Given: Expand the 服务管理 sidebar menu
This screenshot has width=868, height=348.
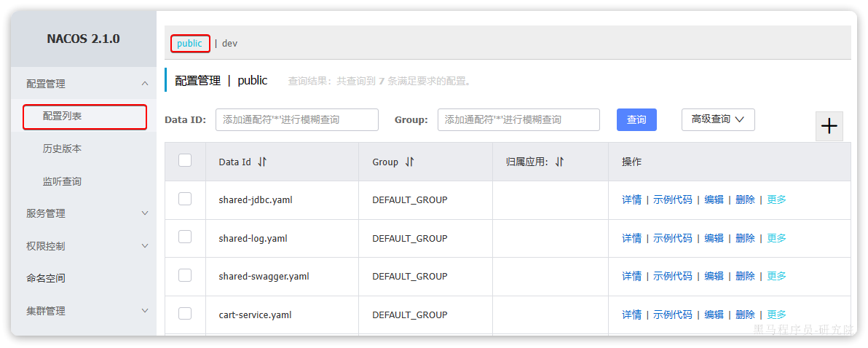Looking at the screenshot, I should pos(144,213).
